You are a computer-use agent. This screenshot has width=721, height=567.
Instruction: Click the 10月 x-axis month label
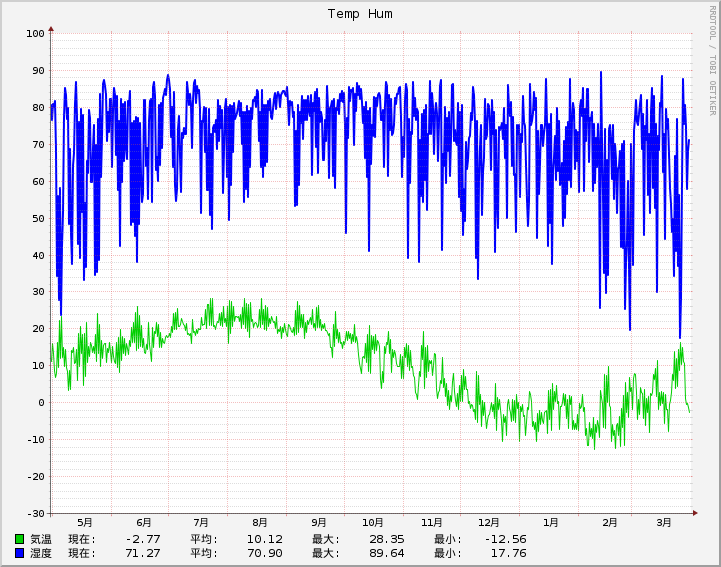click(x=372, y=522)
